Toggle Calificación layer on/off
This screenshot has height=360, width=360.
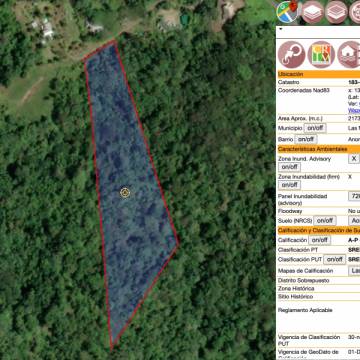click(319, 240)
